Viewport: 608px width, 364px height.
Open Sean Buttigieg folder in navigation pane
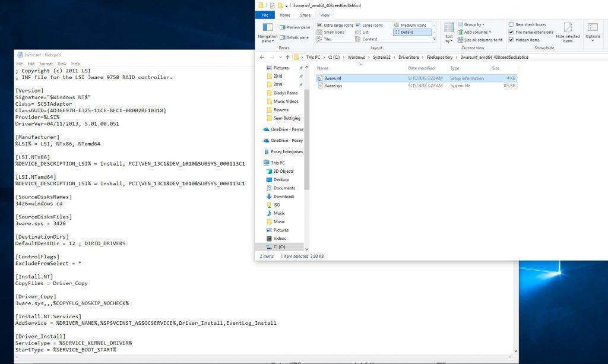[283, 118]
